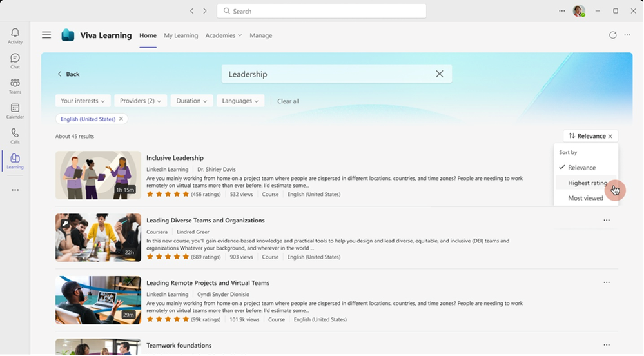Click the 101.9k views text
Image resolution: width=644 pixels, height=356 pixels.
pos(244,319)
